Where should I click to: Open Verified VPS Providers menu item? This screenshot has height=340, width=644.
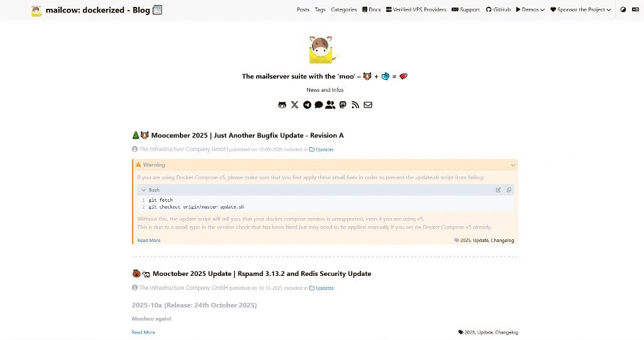click(x=416, y=9)
